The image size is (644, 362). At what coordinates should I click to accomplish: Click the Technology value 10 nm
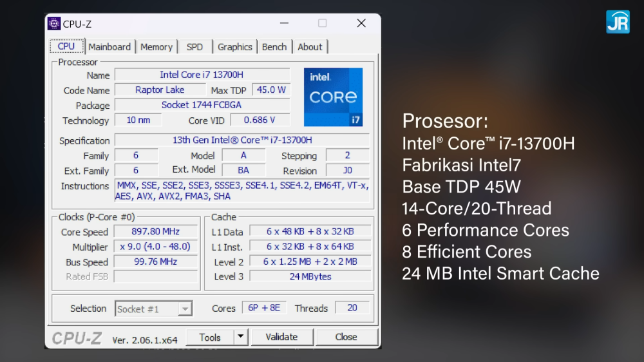(x=138, y=120)
